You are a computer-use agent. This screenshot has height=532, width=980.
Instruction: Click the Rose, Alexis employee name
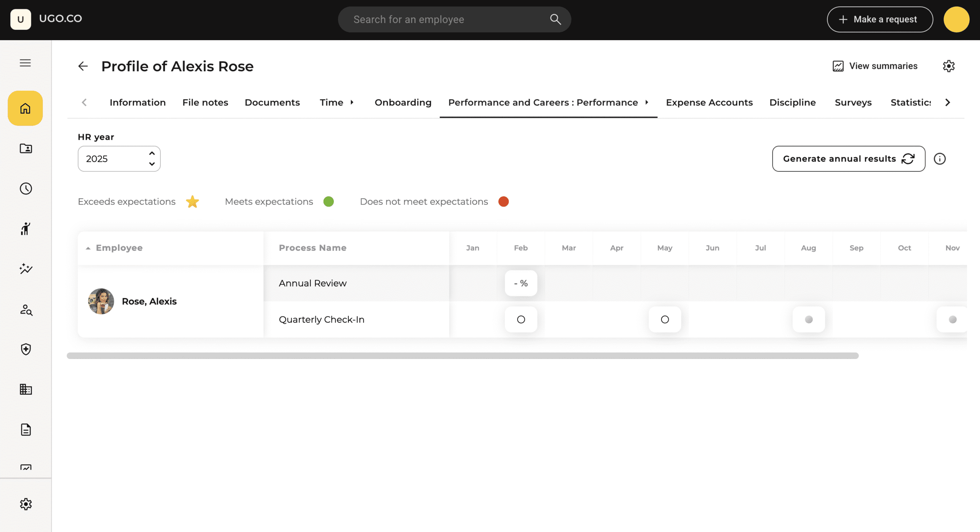(x=149, y=302)
